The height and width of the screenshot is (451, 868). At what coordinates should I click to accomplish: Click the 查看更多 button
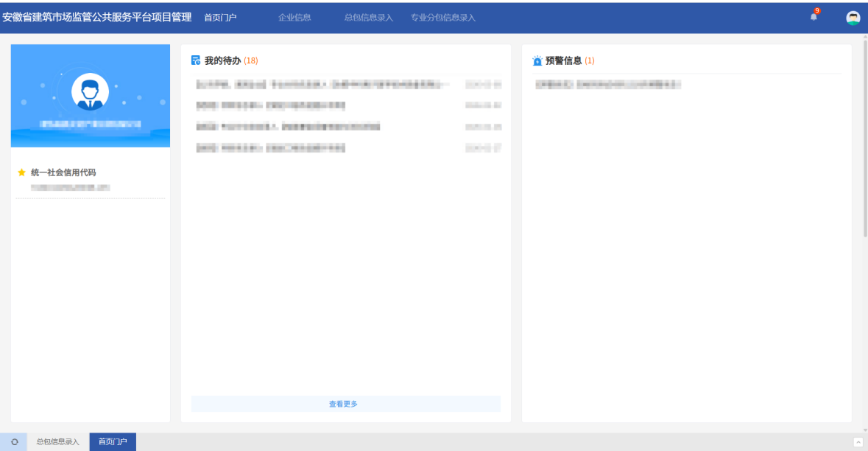click(344, 404)
